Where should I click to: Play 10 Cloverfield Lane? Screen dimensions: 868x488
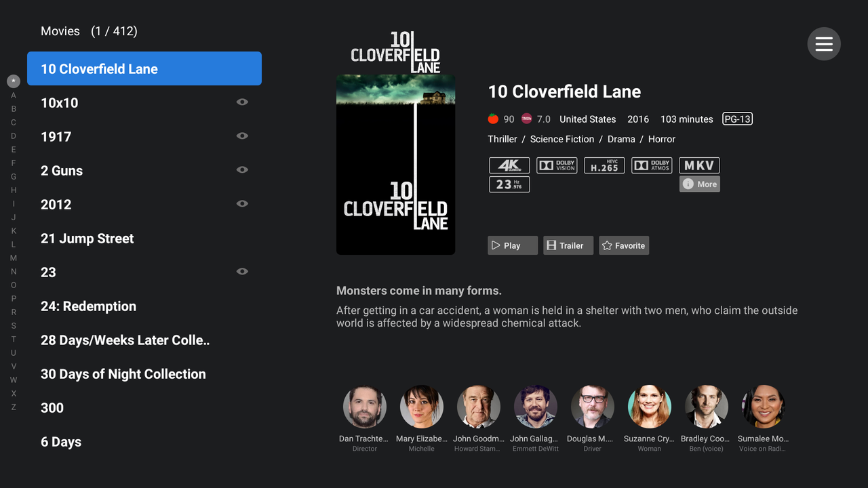click(x=513, y=245)
